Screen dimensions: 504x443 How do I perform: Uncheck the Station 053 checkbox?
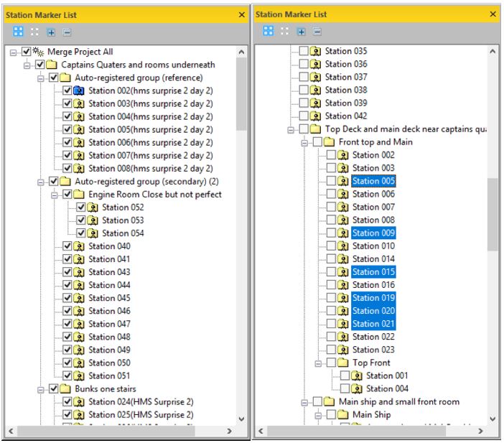click(81, 220)
